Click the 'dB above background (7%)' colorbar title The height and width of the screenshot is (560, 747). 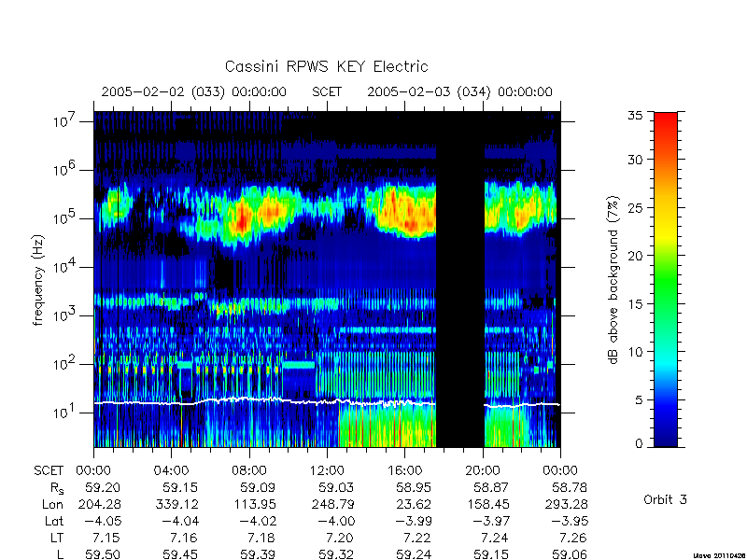tap(613, 280)
